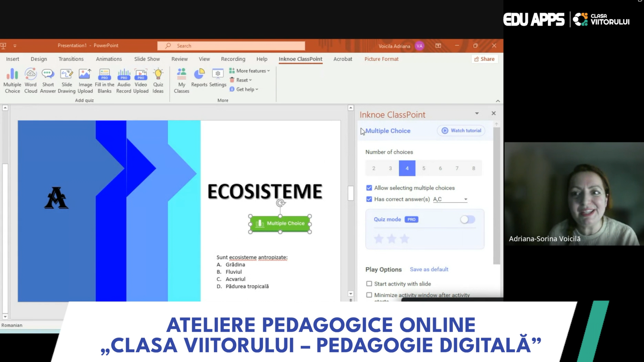Add a Video Upload activity
Screen dimensions: 644x362
[141, 81]
